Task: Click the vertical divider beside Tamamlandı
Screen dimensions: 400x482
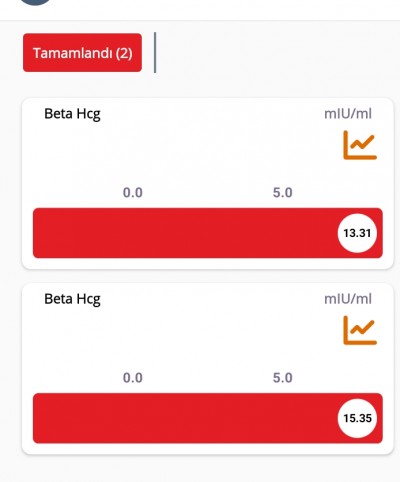Action: click(x=155, y=52)
